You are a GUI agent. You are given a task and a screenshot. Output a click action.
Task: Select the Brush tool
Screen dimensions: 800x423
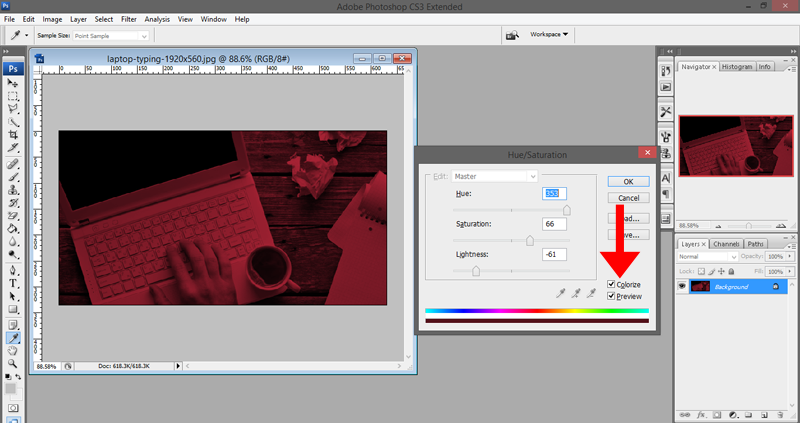13,177
